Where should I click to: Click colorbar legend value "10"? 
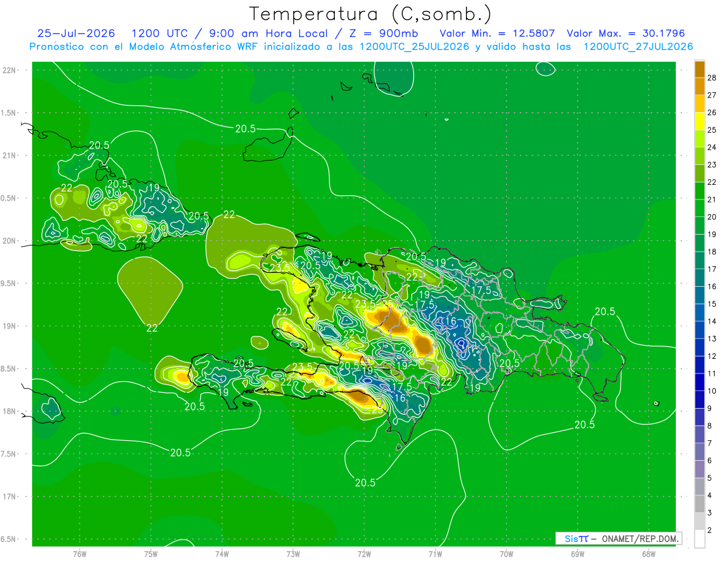tap(712, 391)
